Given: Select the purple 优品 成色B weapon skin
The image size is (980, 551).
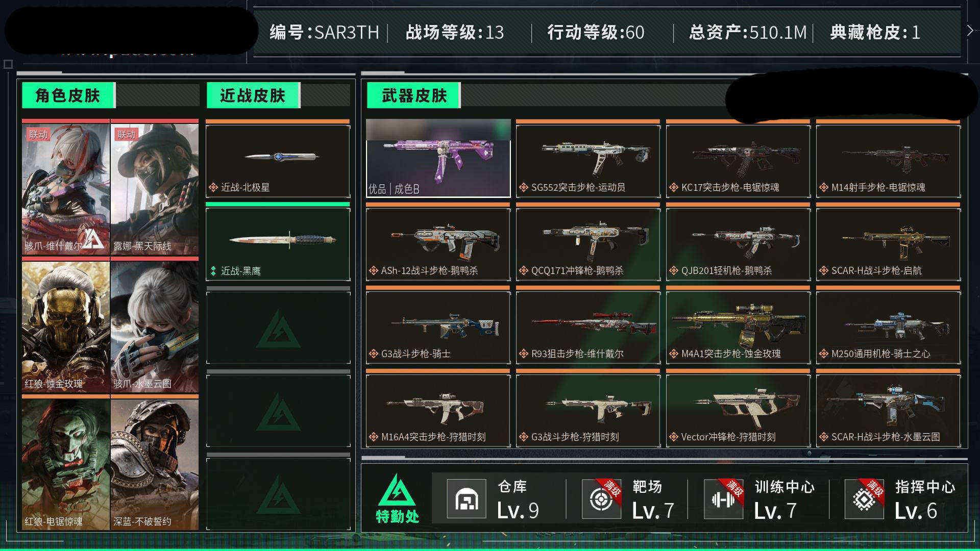Looking at the screenshot, I should click(x=438, y=158).
